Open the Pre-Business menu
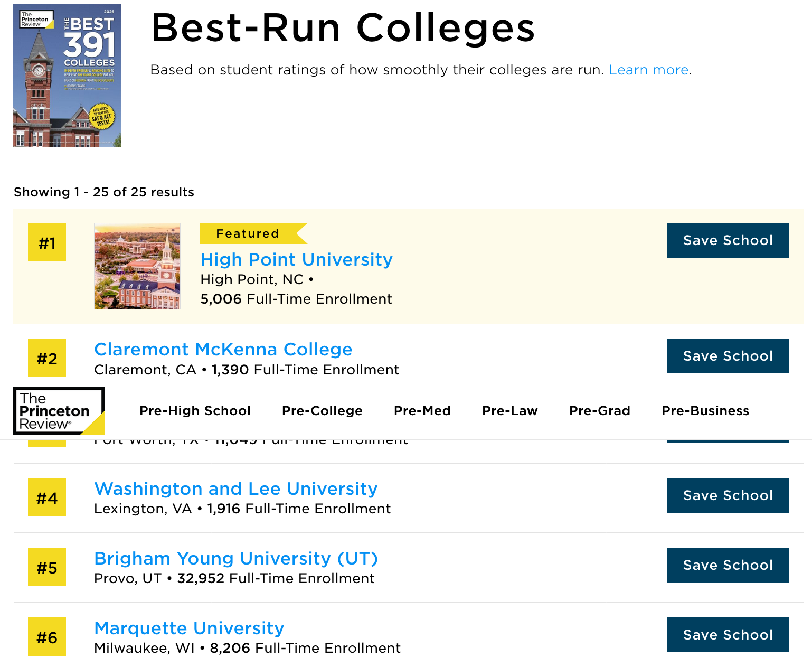Image resolution: width=812 pixels, height=667 pixels. (x=705, y=411)
